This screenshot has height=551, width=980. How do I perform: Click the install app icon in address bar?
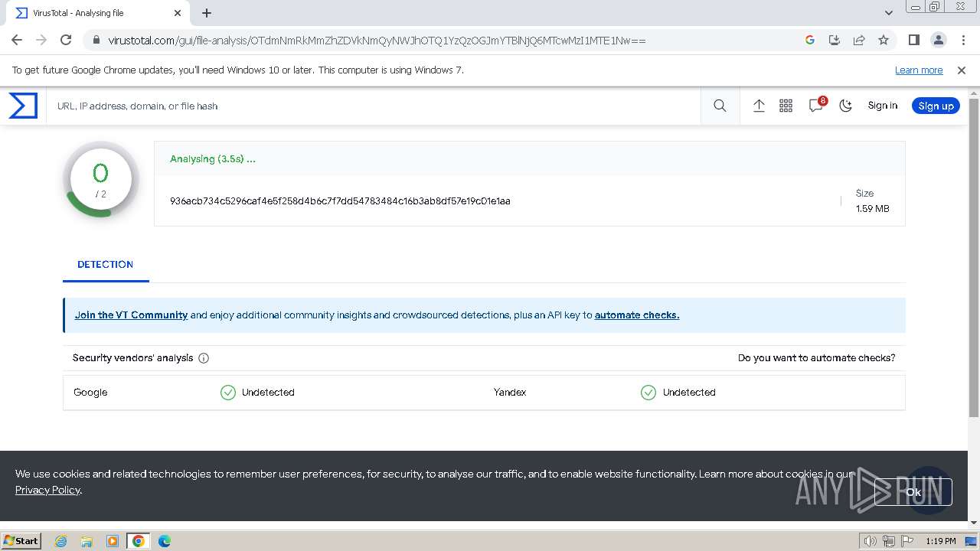[835, 40]
